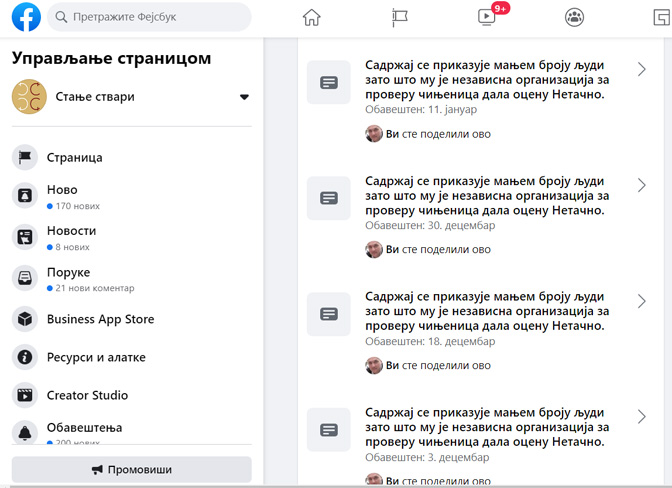The width and height of the screenshot is (672, 488).
Task: Open Watch videos icon with 9+ badge
Action: [488, 17]
